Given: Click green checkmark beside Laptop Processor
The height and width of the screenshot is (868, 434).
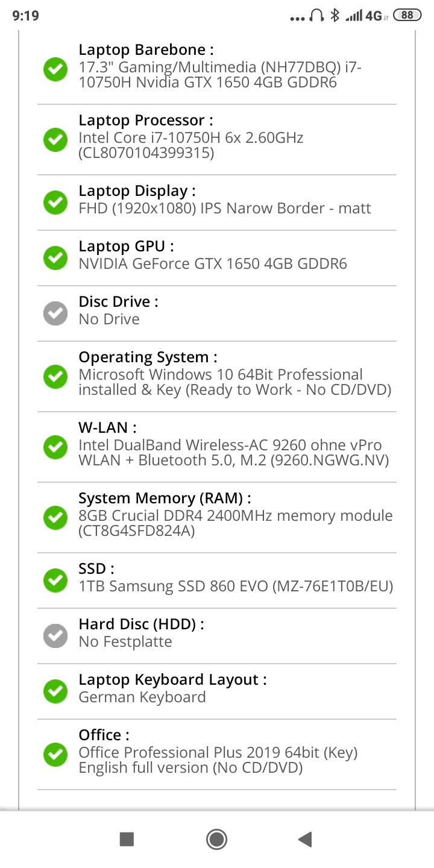Looking at the screenshot, I should point(55,140).
